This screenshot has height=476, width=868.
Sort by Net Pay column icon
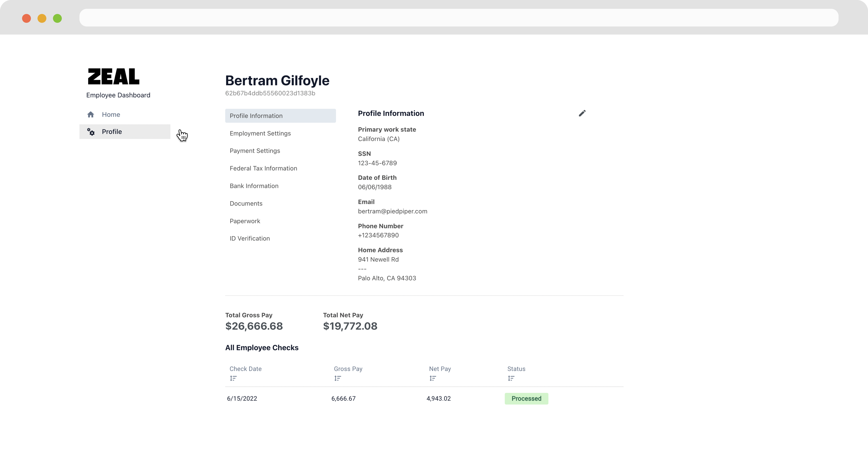point(433,378)
